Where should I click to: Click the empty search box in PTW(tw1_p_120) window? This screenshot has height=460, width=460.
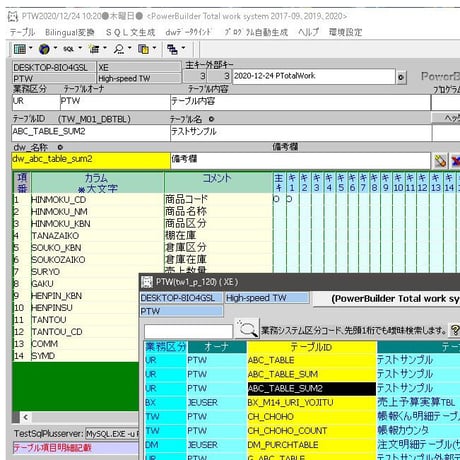tap(188, 331)
